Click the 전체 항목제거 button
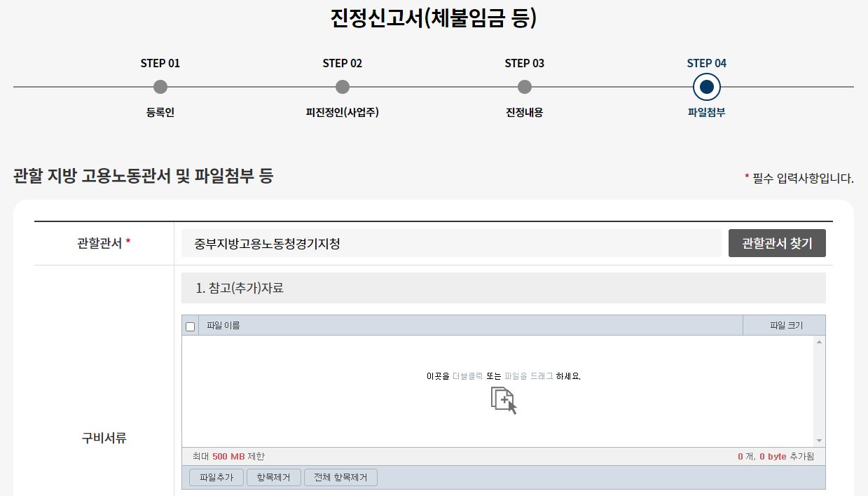Viewport: 868px width, 496px height. coord(340,477)
